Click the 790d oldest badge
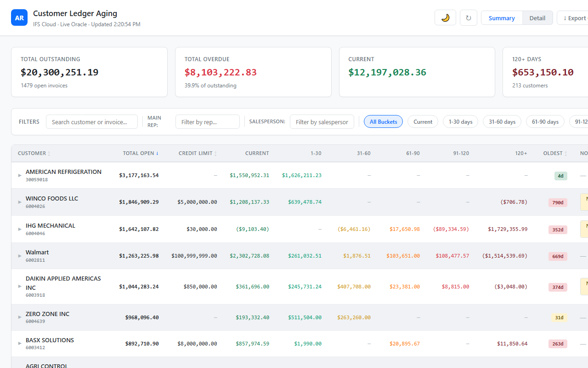 pyautogui.click(x=558, y=202)
